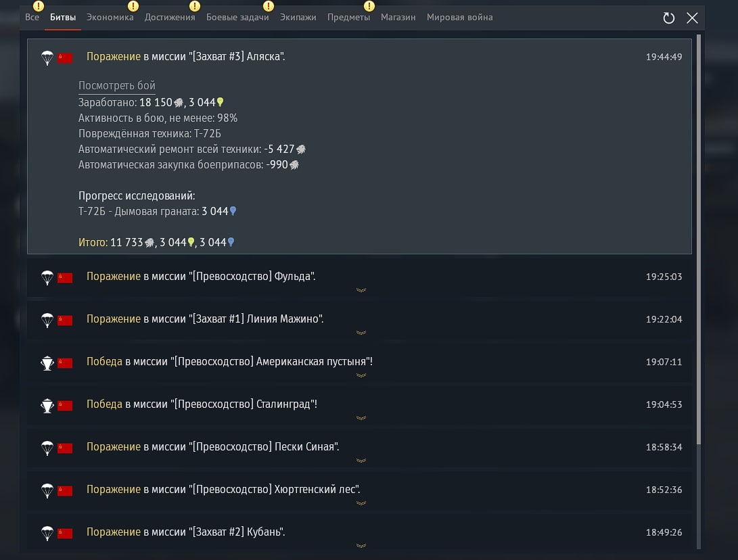The image size is (738, 560).
Task: Click USSR flag beside Линия Мажино
Action: [65, 321]
